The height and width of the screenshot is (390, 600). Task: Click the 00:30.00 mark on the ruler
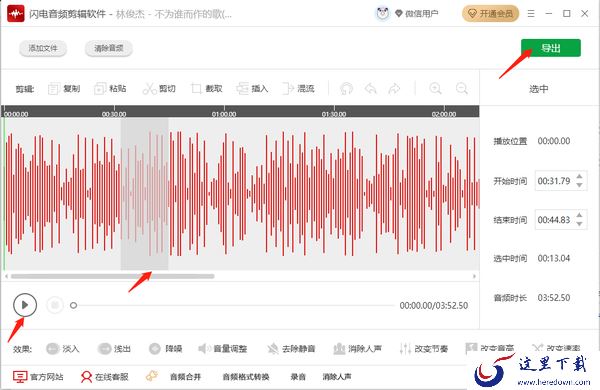point(114,114)
